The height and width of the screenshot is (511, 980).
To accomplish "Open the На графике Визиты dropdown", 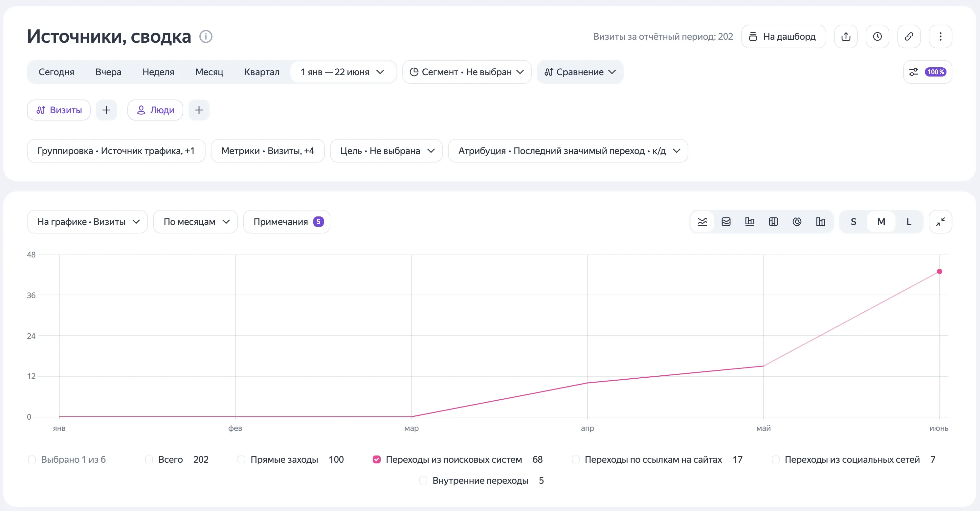I will click(x=87, y=222).
